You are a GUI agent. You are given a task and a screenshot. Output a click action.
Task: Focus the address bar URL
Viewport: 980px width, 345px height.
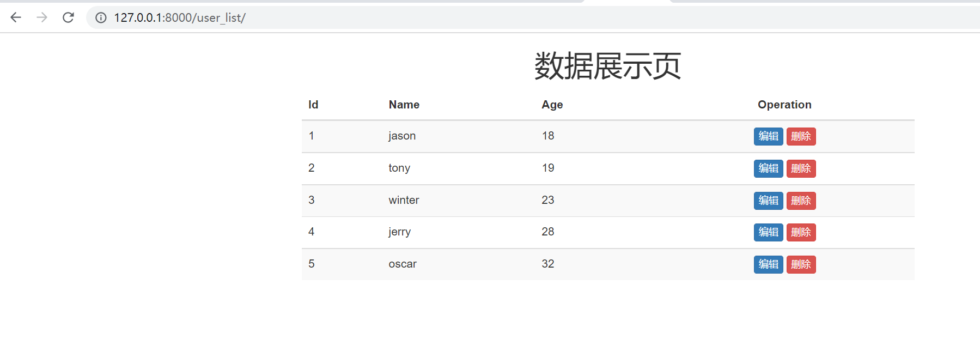point(180,17)
